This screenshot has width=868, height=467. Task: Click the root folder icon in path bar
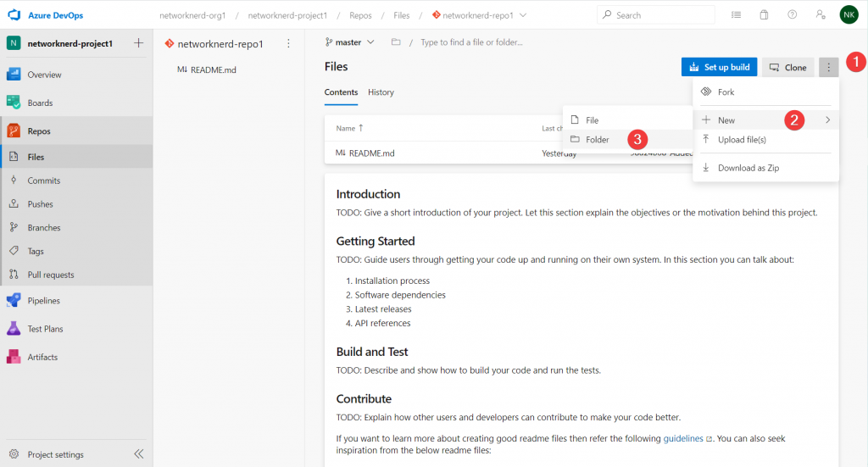[396, 42]
